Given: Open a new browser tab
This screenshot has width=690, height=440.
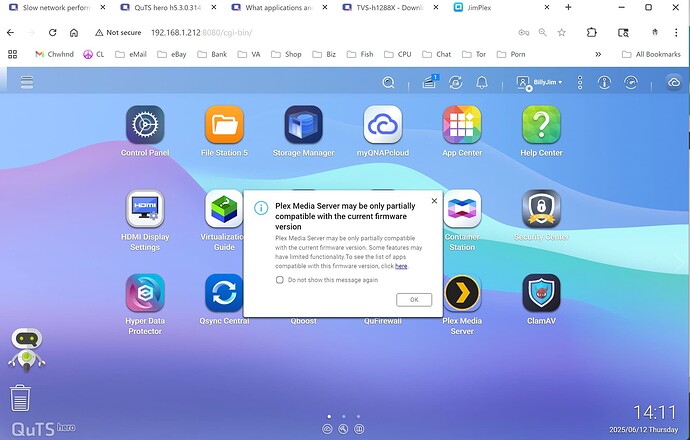Looking at the screenshot, I should [568, 7].
